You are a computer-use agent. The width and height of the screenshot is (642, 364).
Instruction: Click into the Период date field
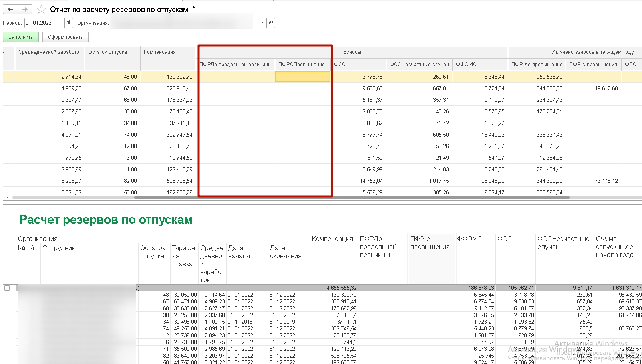coord(44,23)
